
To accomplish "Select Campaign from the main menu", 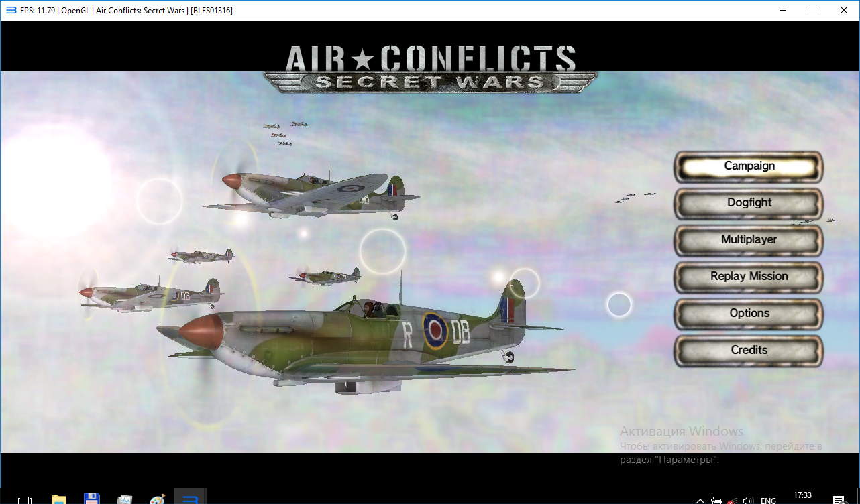I will pos(749,166).
